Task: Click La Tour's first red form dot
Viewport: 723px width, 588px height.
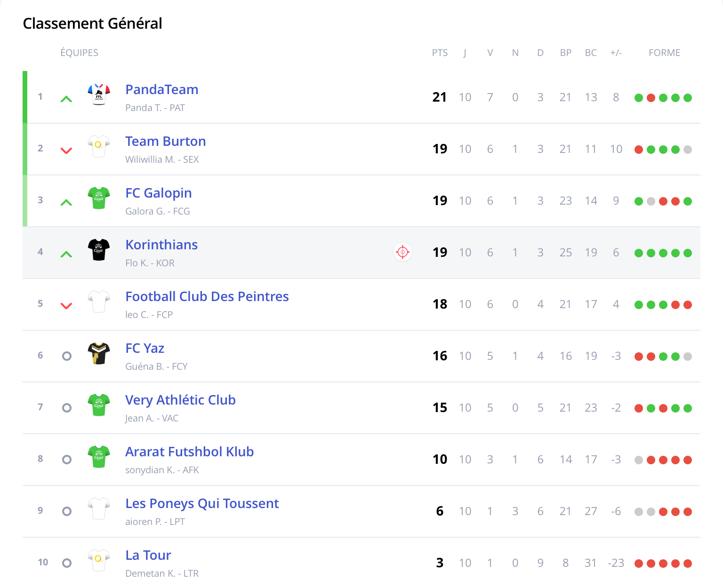Action: 639,564
